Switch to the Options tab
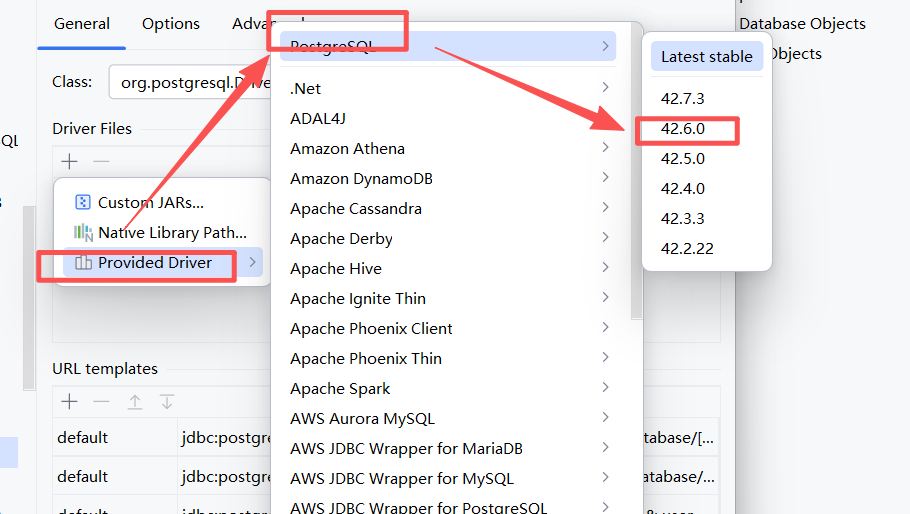Screen dimensions: 910x514 click(x=171, y=24)
